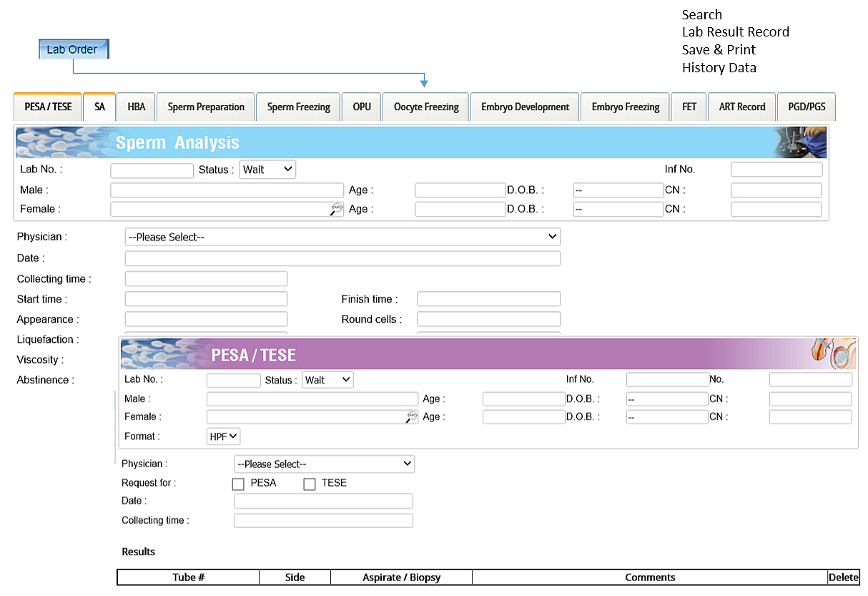The image size is (868, 596).
Task: Click the Male CN field in Sperm Analysis
Action: click(x=776, y=190)
